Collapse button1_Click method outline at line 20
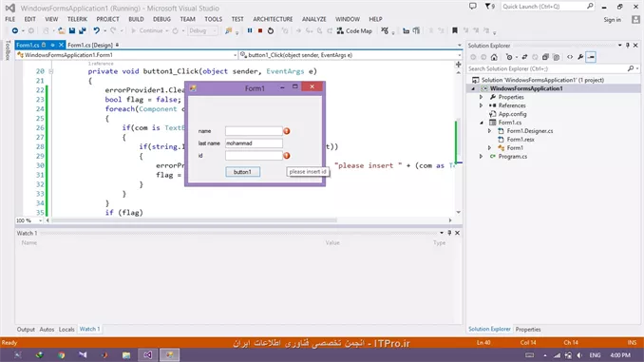The height and width of the screenshot is (362, 644). pyautogui.click(x=51, y=71)
